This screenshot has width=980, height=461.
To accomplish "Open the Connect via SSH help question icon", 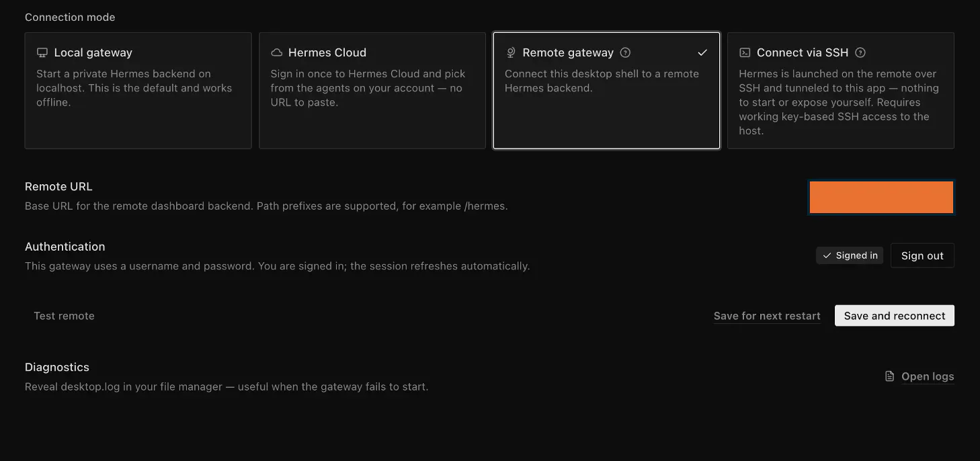I will coord(860,52).
